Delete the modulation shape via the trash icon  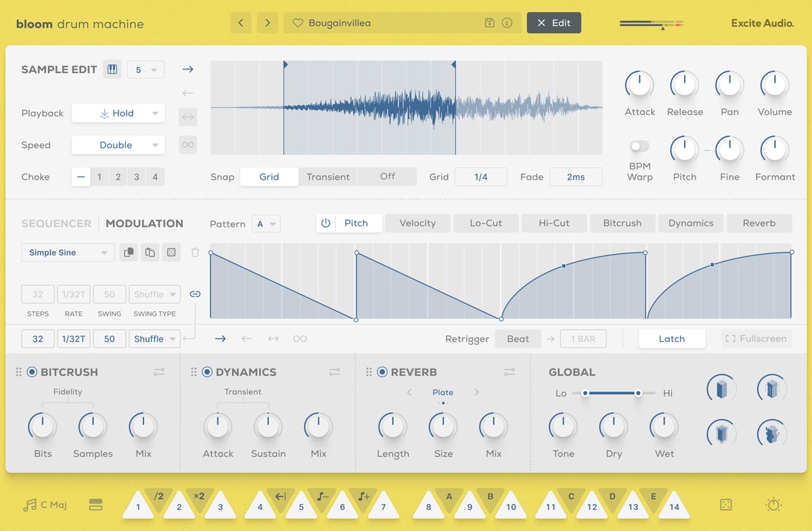[x=195, y=252]
